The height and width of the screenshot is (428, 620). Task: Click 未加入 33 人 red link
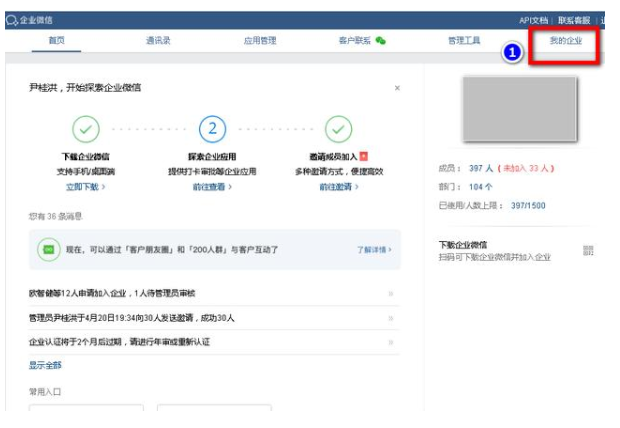pyautogui.click(x=526, y=169)
